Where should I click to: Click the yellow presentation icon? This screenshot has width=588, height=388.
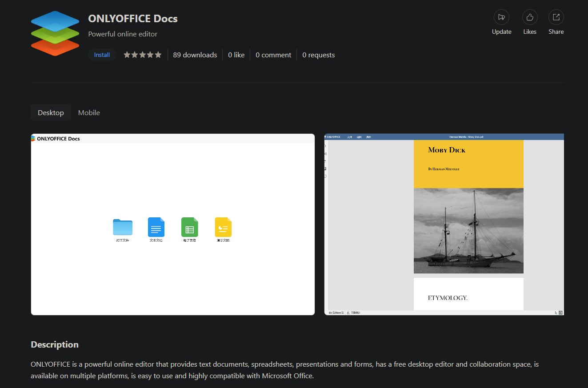pyautogui.click(x=223, y=227)
